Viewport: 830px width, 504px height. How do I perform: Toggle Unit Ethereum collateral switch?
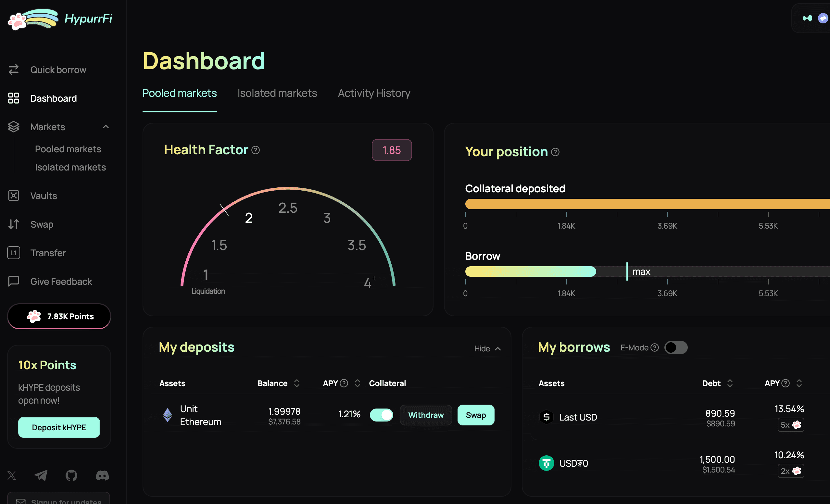(381, 415)
